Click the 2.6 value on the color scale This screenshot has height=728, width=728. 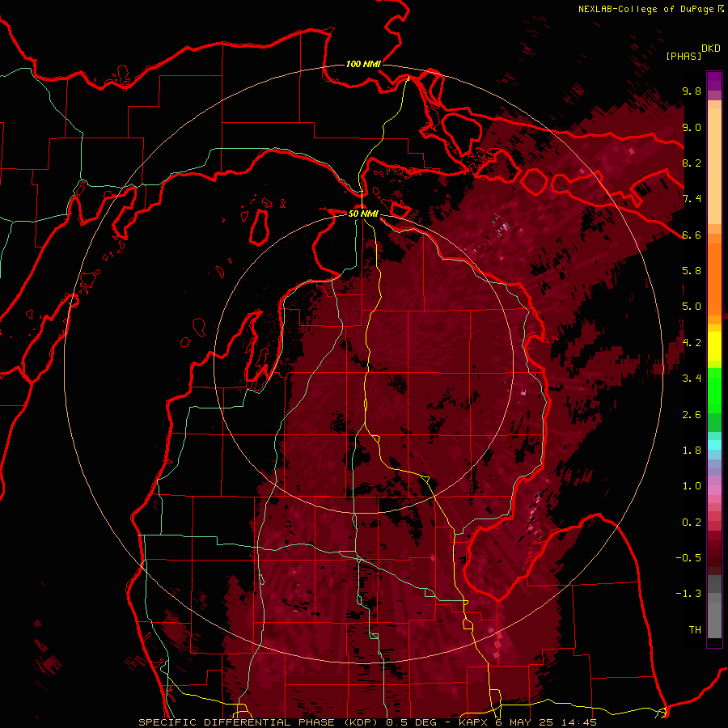pos(692,415)
